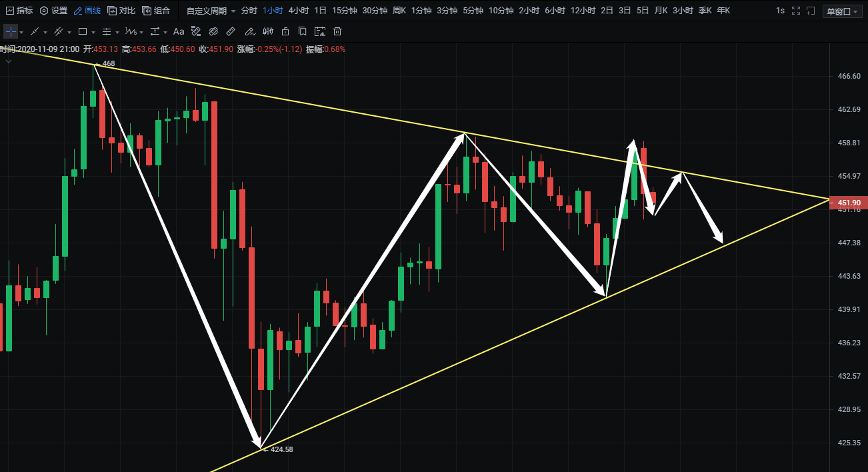Open 设置 chart settings

53,11
